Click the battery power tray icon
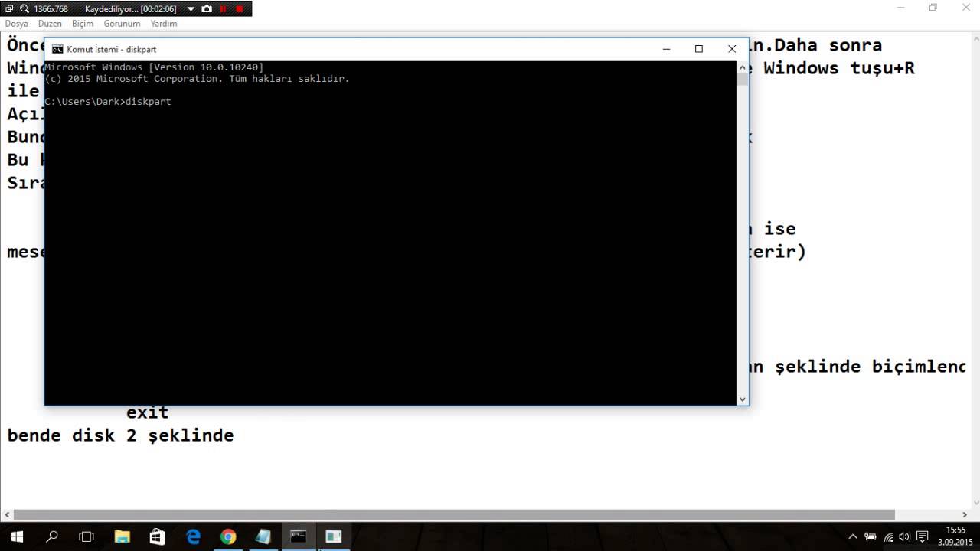 tap(871, 536)
